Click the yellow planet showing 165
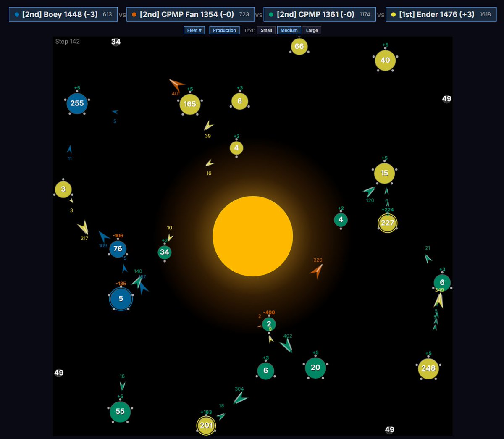The width and height of the screenshot is (504, 439). [x=190, y=104]
